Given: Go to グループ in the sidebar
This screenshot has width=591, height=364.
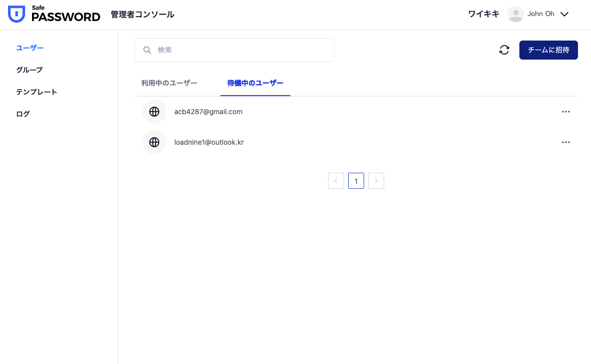Looking at the screenshot, I should [30, 70].
